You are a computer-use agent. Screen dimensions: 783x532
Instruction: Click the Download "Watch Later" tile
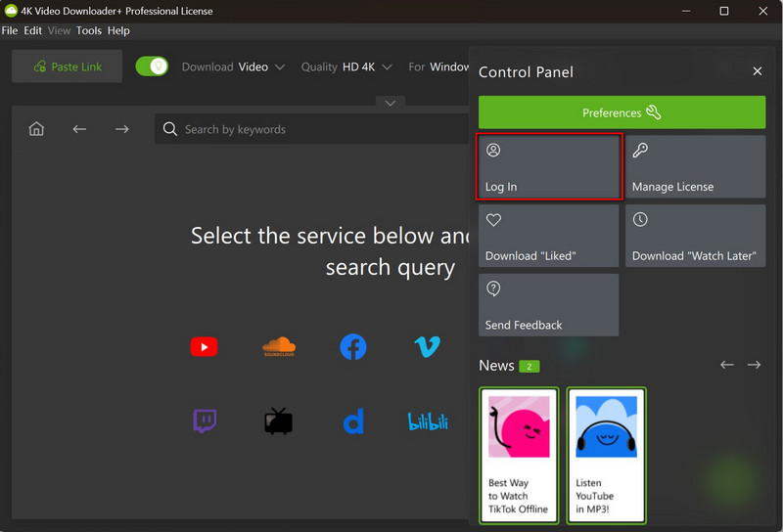(x=695, y=236)
